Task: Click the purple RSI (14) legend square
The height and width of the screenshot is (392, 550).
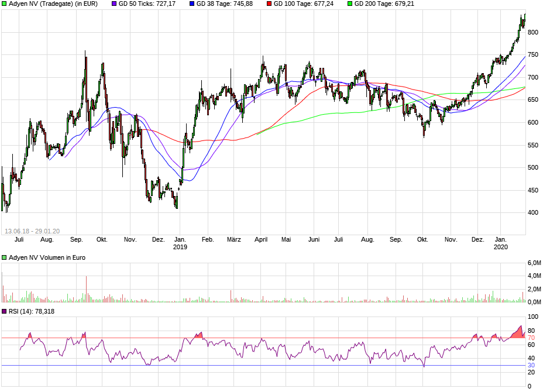Action: 4,311
